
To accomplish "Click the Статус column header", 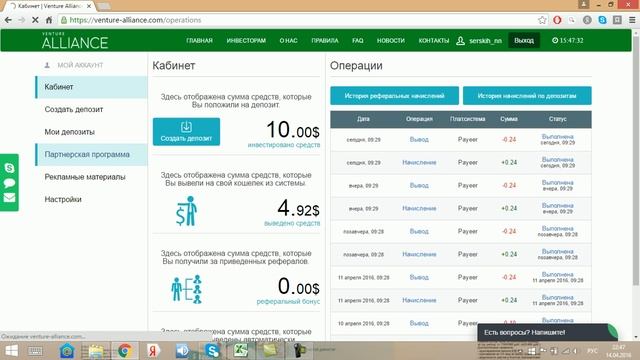I will 558,119.
